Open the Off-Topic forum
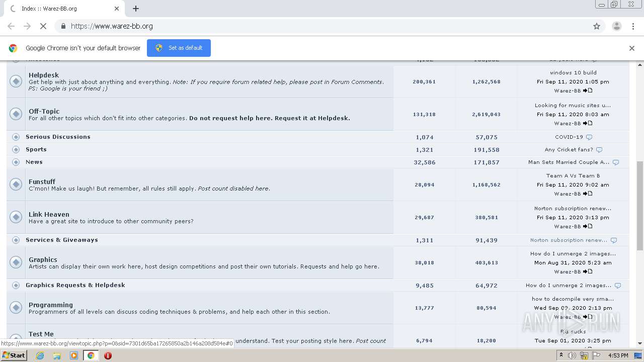 tap(44, 111)
